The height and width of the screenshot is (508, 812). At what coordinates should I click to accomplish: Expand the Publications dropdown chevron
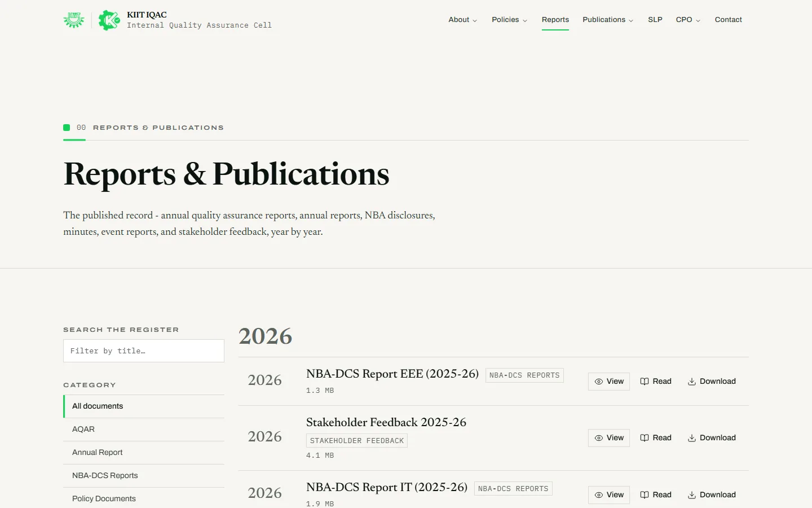[631, 20]
